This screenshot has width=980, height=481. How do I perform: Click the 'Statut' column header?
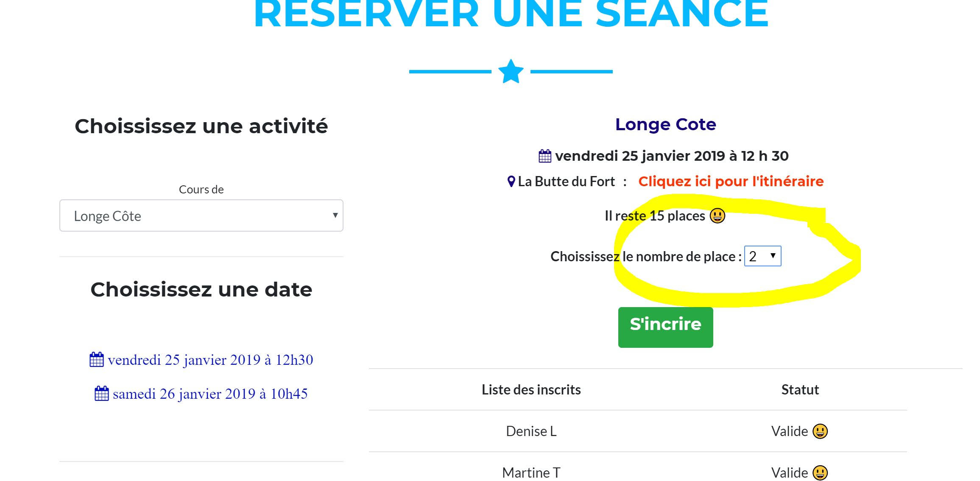(x=800, y=389)
